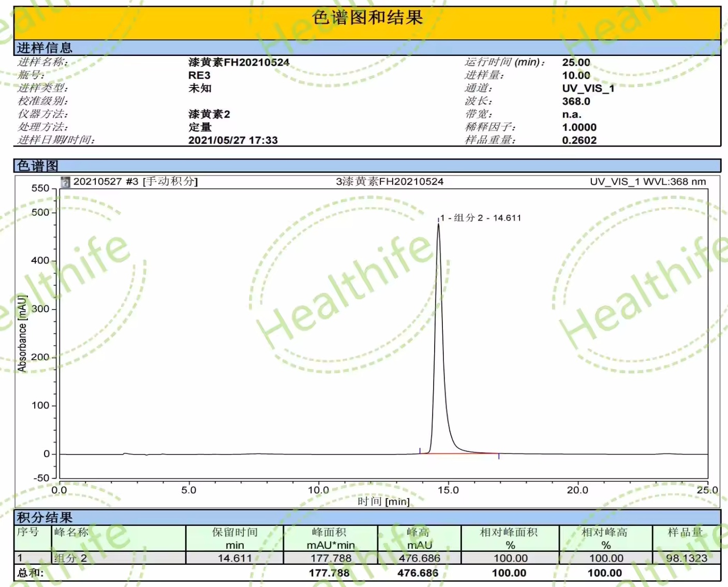Select the left blue integration start marker

[421, 451]
